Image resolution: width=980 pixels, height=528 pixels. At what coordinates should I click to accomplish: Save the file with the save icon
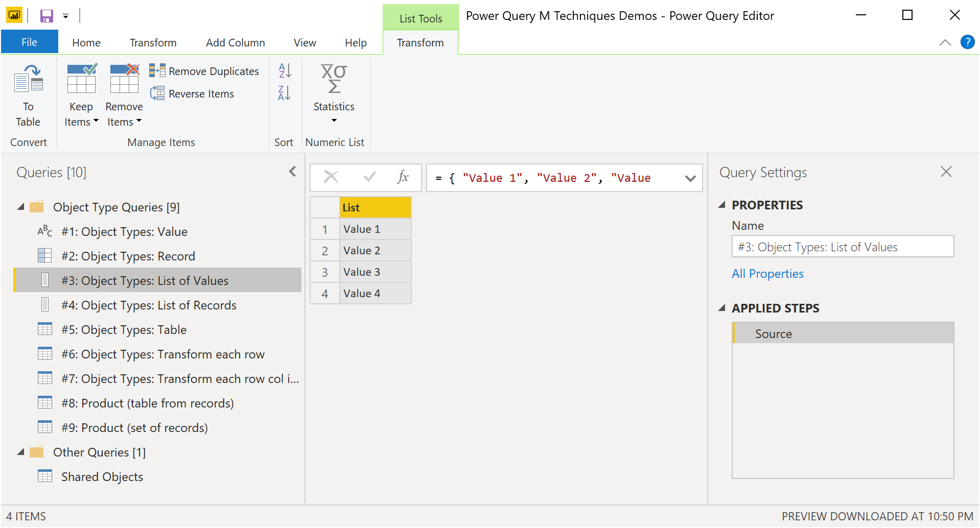click(46, 15)
